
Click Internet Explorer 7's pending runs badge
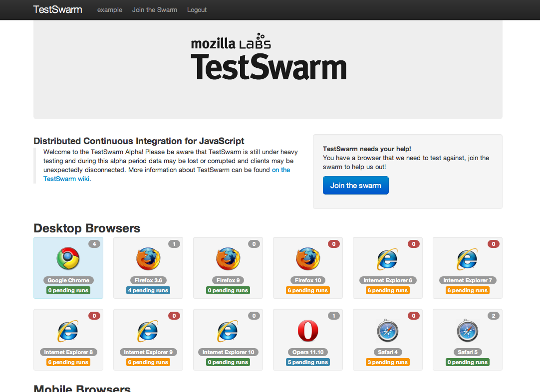pos(468,290)
